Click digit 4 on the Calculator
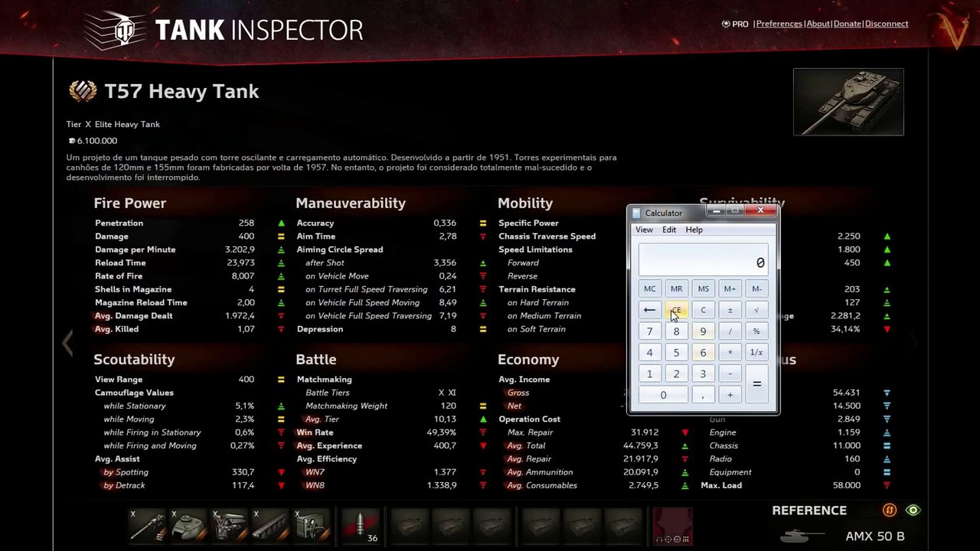The image size is (980, 551). 649,353
